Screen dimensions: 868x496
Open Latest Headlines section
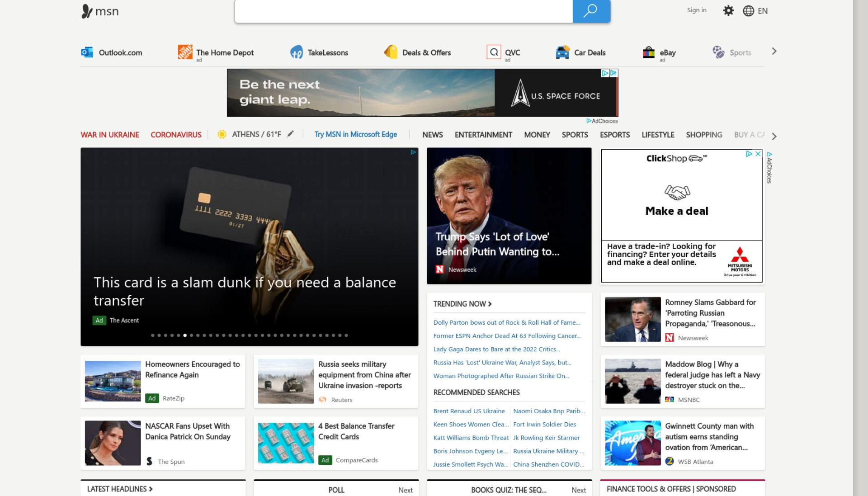pos(120,489)
